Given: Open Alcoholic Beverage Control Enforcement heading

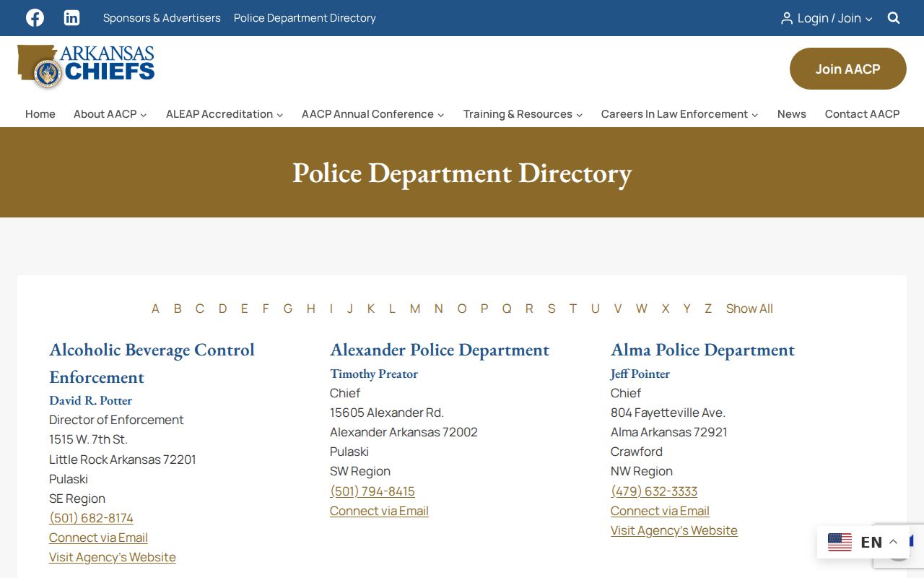Looking at the screenshot, I should tap(152, 363).
